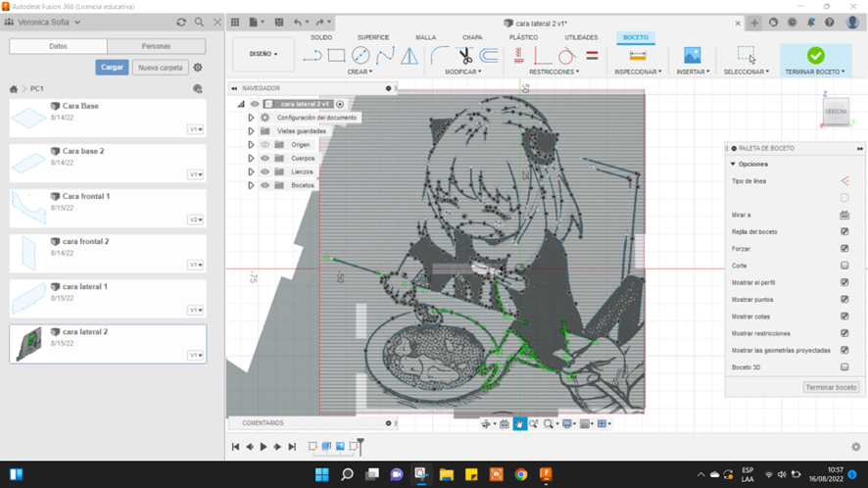Click green Terminar Boceto checkmark
Screen dimensions: 868x488
(x=815, y=56)
